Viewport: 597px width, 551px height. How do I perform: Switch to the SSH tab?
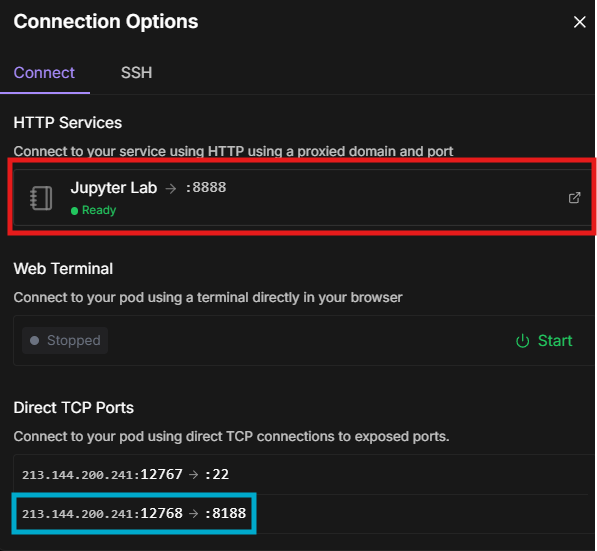136,72
